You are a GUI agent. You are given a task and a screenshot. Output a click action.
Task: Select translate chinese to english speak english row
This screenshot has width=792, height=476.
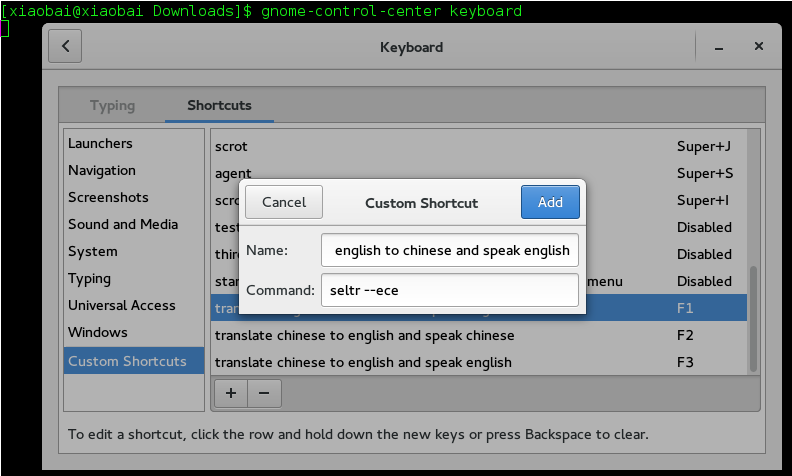(x=478, y=362)
